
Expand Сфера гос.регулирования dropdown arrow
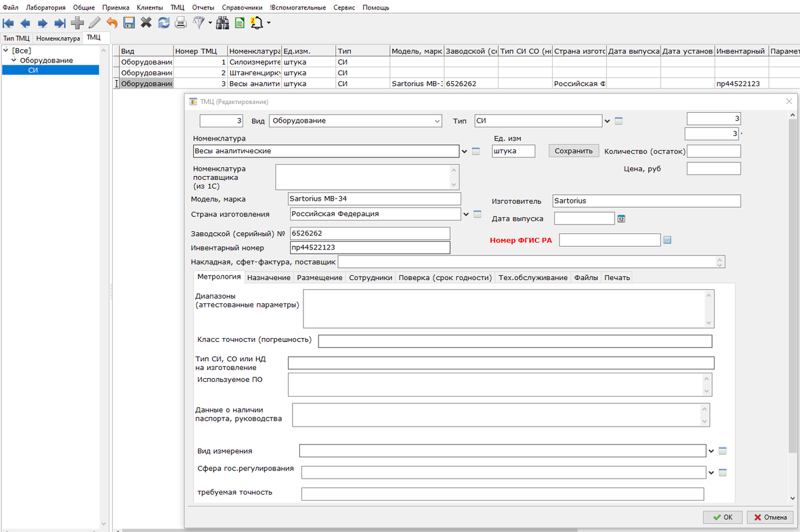pos(711,473)
